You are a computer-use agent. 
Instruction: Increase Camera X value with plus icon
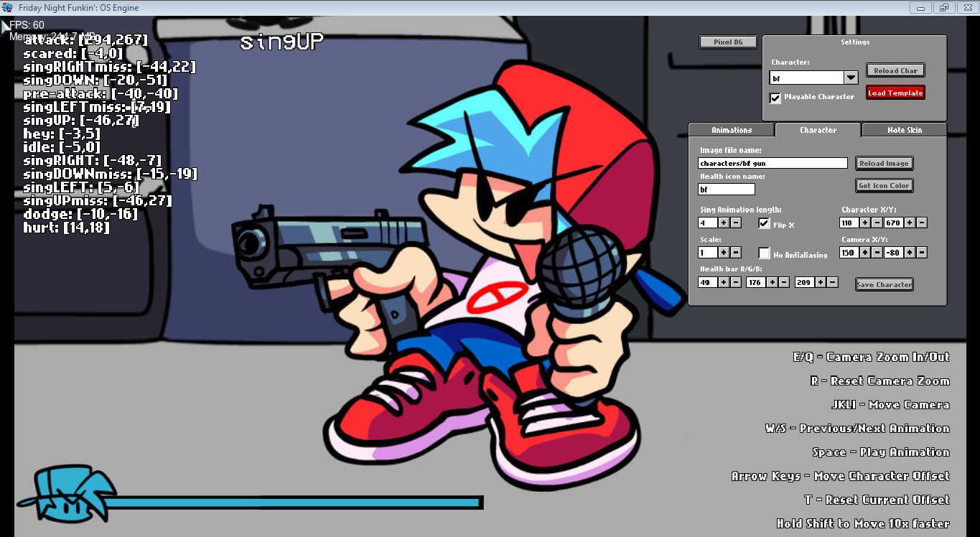864,252
